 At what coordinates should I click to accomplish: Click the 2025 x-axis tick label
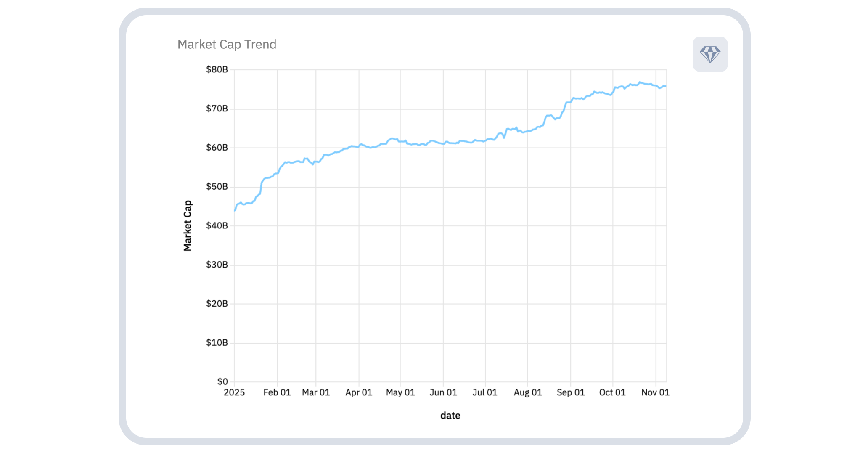click(234, 392)
